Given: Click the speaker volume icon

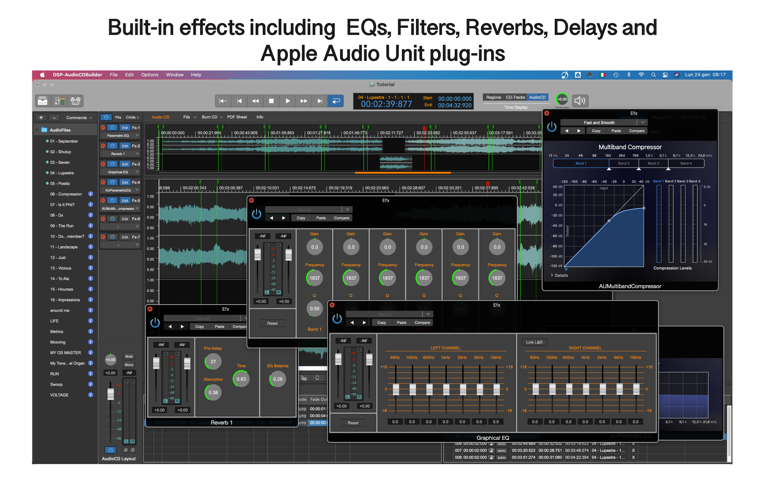Looking at the screenshot, I should click(x=580, y=101).
